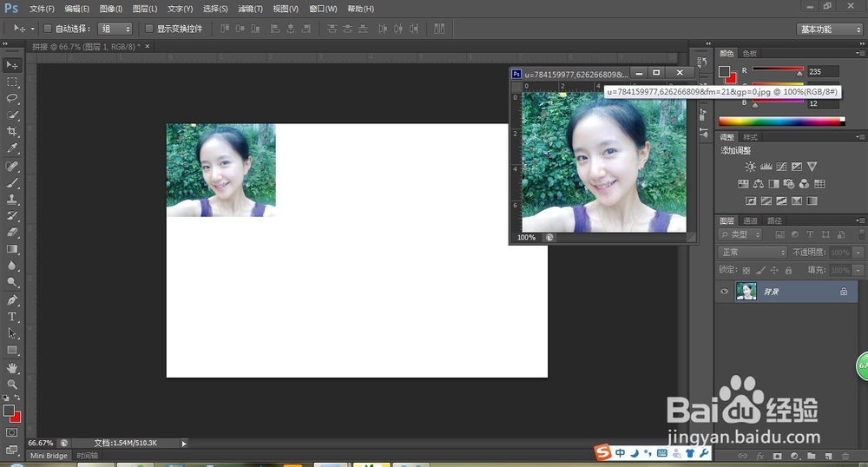The image size is (868, 467).
Task: Select the Clone Stamp tool
Action: pyautogui.click(x=11, y=199)
